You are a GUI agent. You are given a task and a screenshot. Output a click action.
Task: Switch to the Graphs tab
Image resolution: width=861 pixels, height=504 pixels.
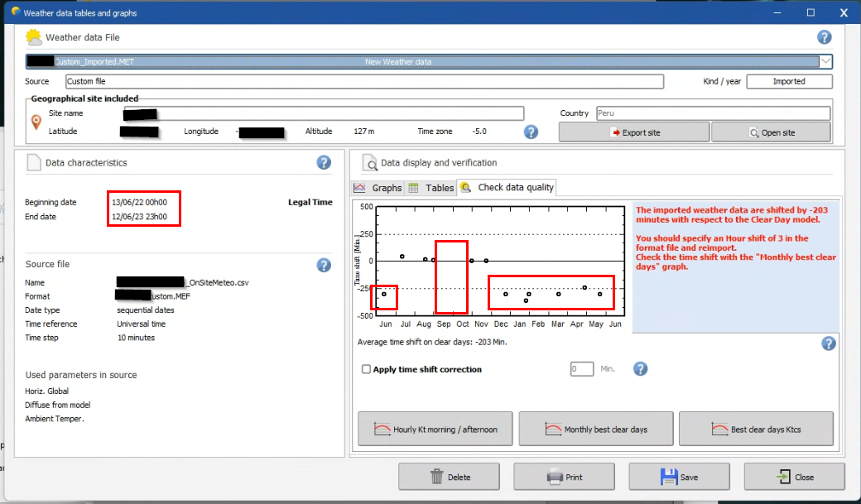[x=378, y=188]
